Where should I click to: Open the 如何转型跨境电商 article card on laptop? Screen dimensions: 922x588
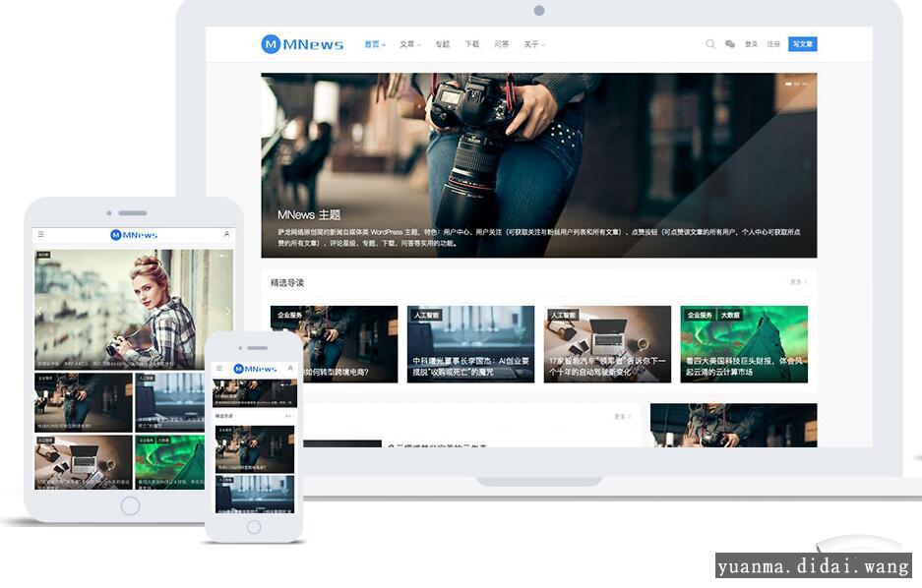coord(334,344)
